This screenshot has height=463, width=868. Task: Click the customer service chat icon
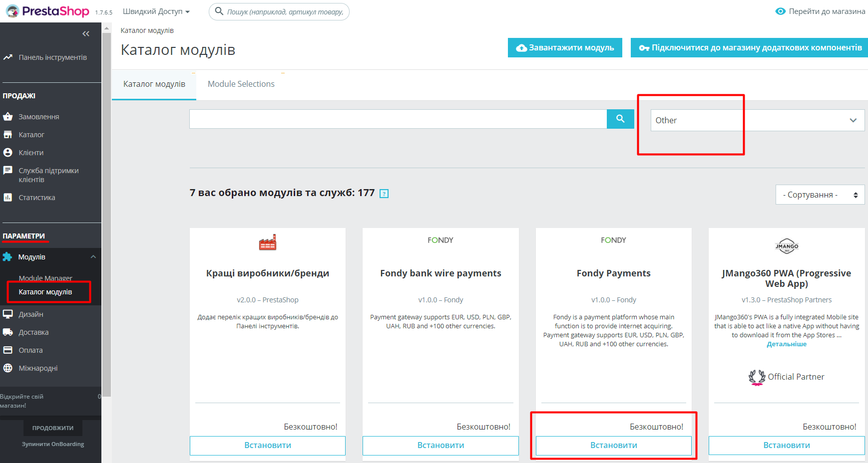pos(7,171)
